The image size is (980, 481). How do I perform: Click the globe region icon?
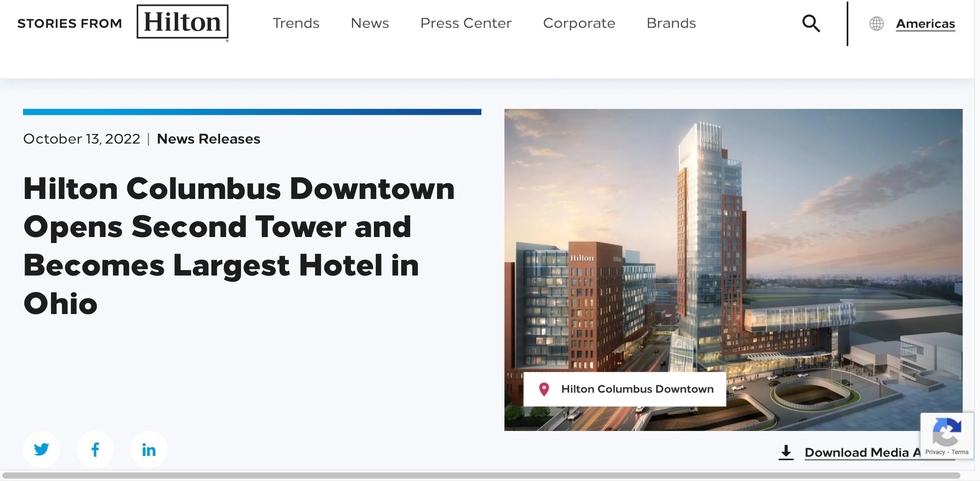[x=876, y=24]
